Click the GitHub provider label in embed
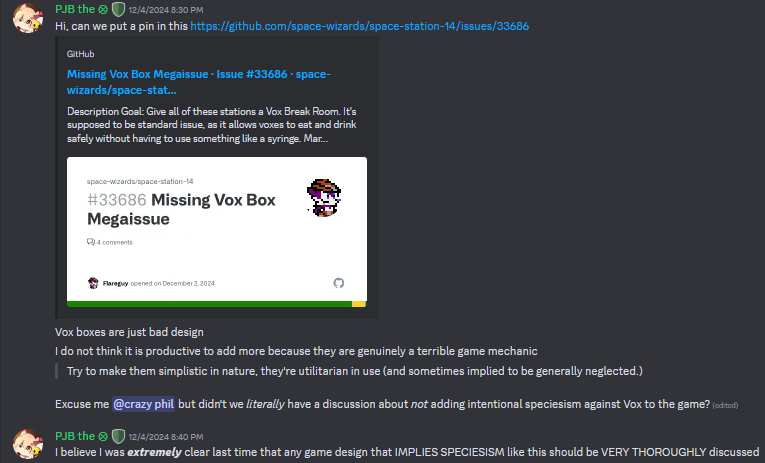 81,54
